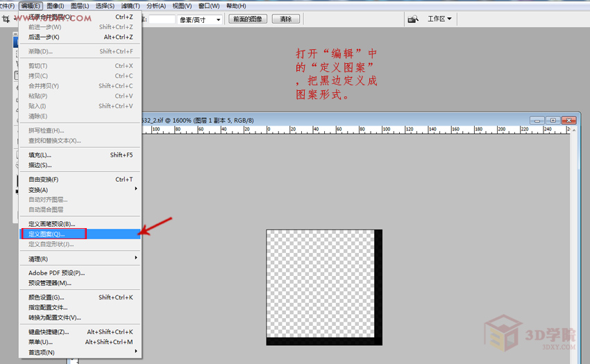This screenshot has width=590, height=364.
Task: Open the 分析(A) menu
Action: (x=155, y=6)
